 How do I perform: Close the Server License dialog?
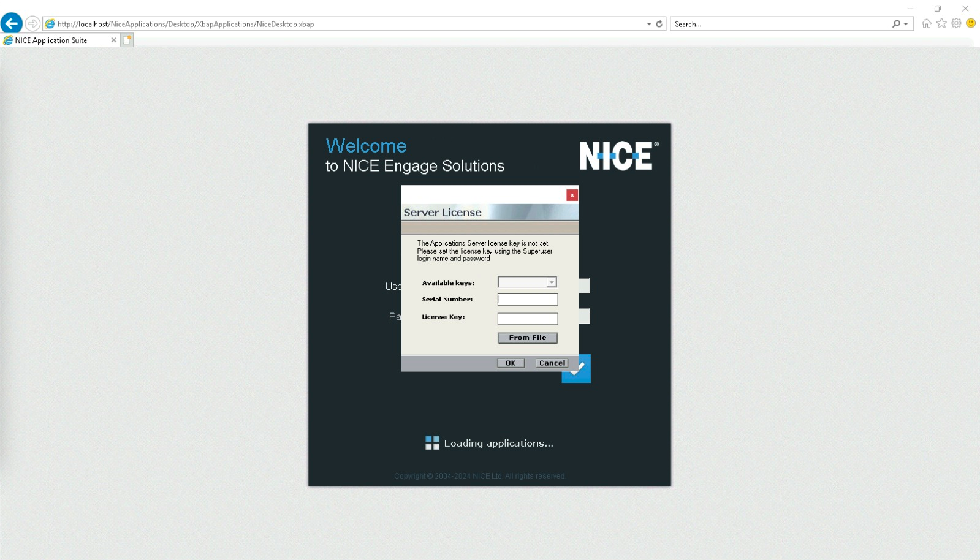(572, 195)
